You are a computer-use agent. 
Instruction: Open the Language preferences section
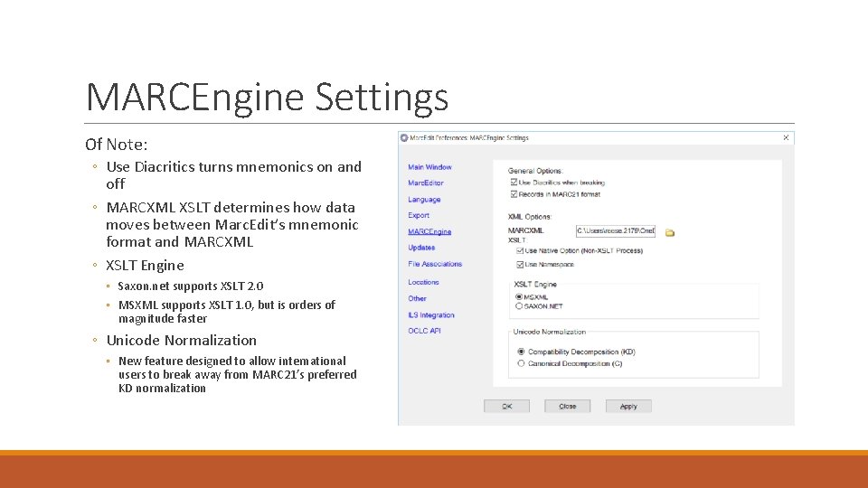point(424,199)
